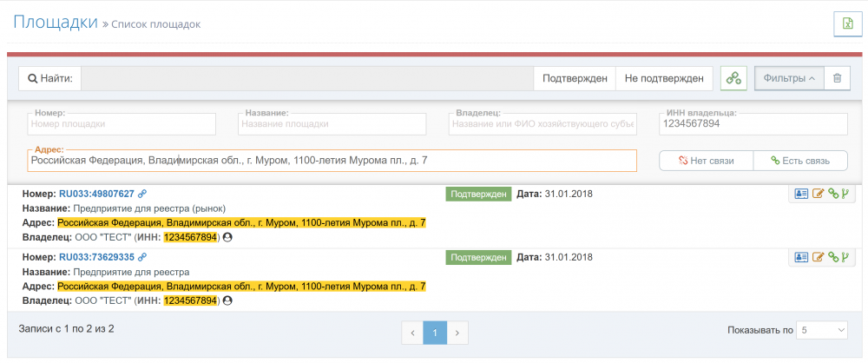Select page 1 in pagination
868x363 pixels.
click(435, 332)
